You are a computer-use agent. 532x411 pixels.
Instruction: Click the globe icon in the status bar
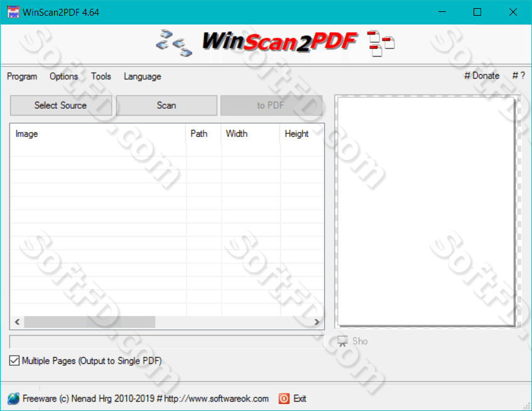tap(14, 398)
